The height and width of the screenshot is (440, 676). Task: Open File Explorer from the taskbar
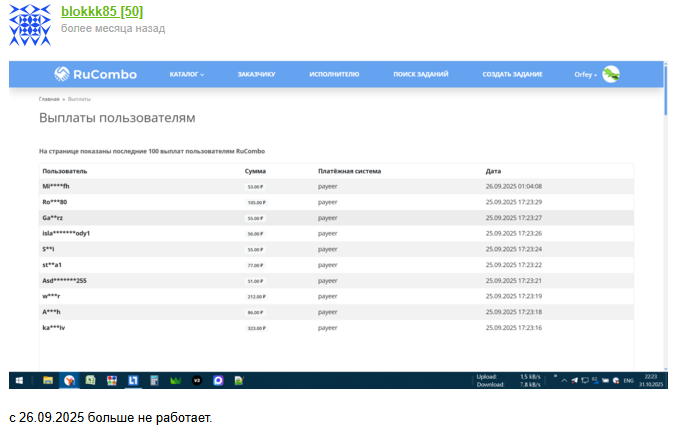point(47,381)
